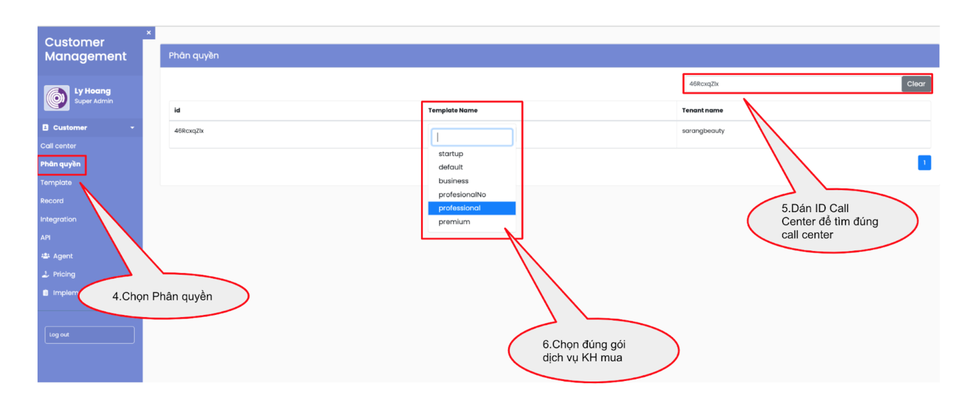Viewport: 980px width, 411px height.
Task: Open the Call center menu item
Action: [x=58, y=146]
